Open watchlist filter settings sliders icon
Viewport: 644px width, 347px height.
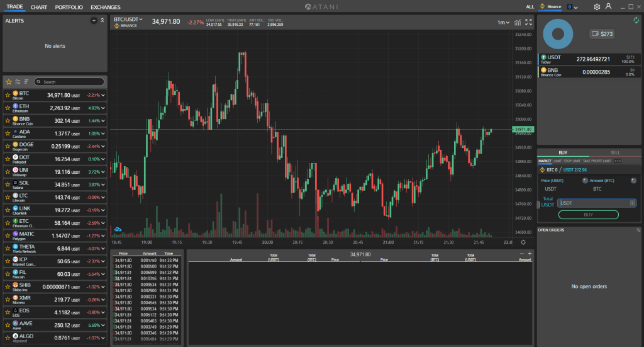click(x=18, y=82)
